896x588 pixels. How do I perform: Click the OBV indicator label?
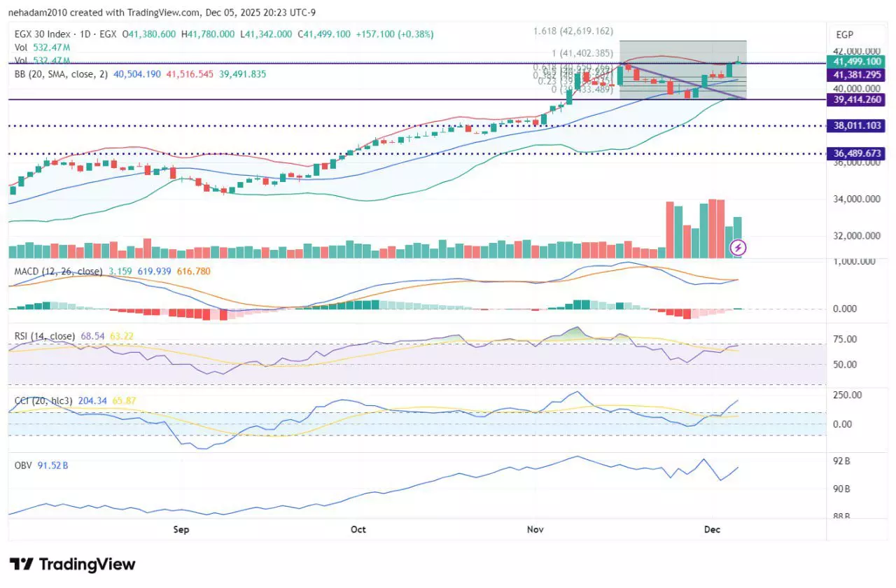(x=24, y=465)
